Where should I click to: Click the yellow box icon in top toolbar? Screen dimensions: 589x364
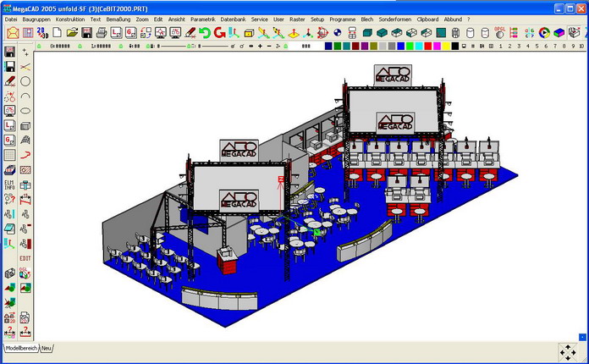point(249,33)
